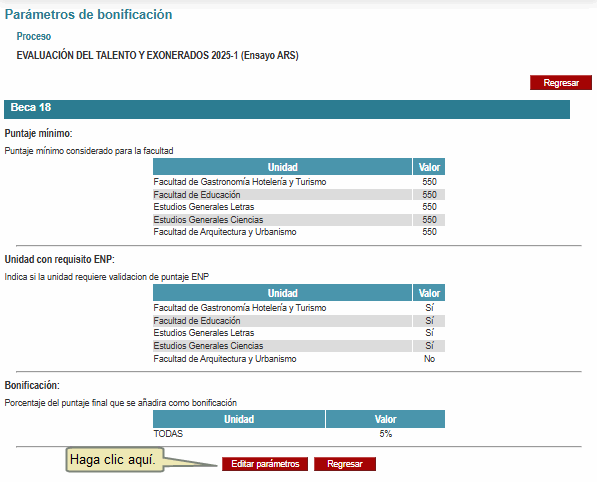Click the Parámetros de bonificación page title
The image size is (597, 482).
pyautogui.click(x=88, y=14)
